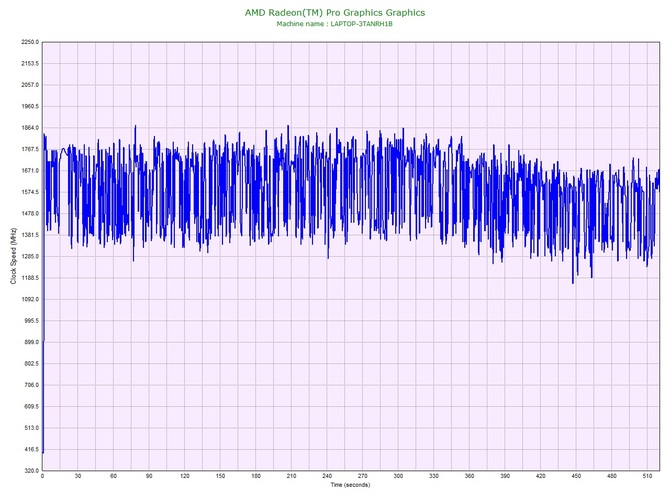
Task: Click the 330 tick on the time axis
Action: click(x=434, y=476)
